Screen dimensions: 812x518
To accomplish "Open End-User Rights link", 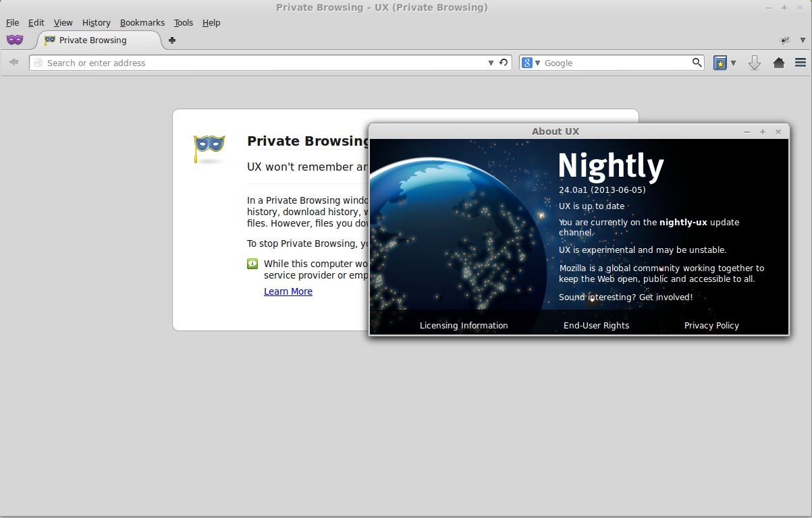I will pyautogui.click(x=596, y=325).
